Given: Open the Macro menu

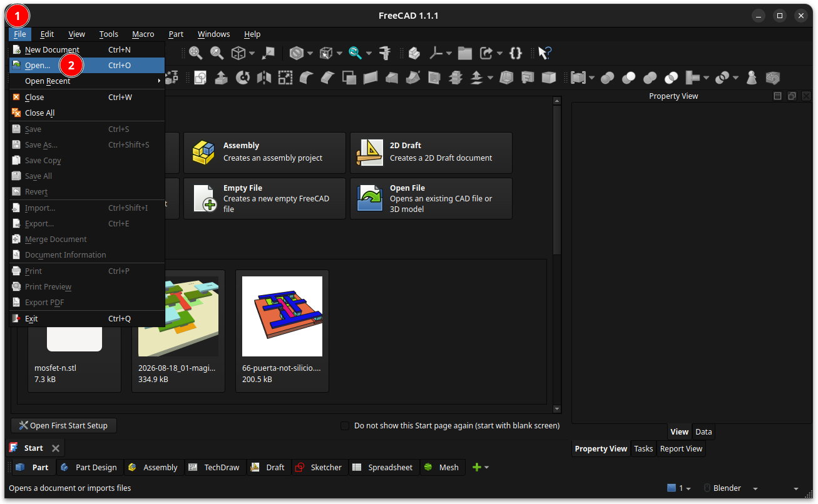Looking at the screenshot, I should tap(143, 34).
